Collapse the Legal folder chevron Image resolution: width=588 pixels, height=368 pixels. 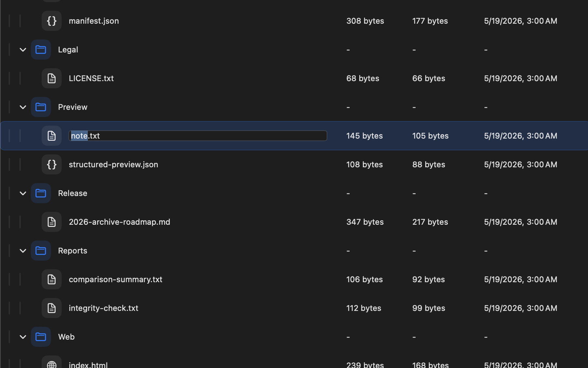pos(23,50)
